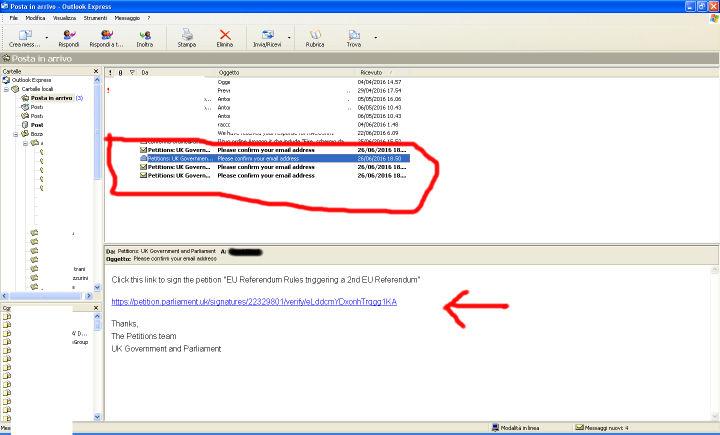The height and width of the screenshot is (435, 720).
Task: Select the highlighted Petitions message from 18.50
Action: [274, 158]
